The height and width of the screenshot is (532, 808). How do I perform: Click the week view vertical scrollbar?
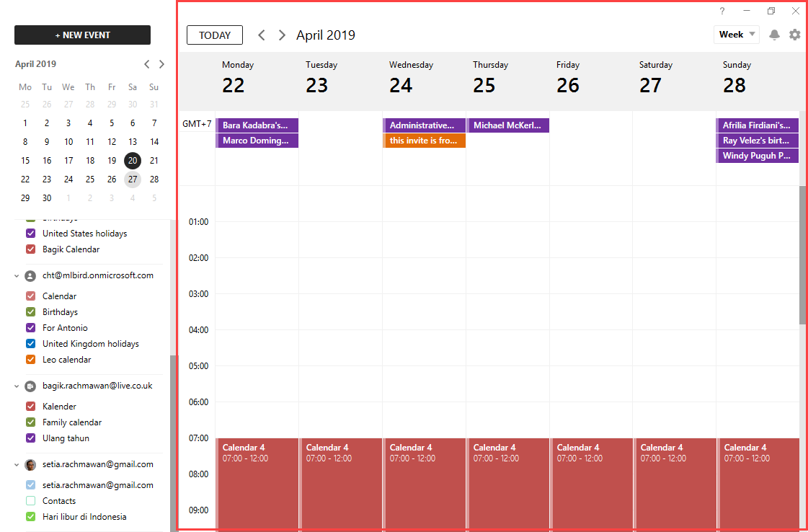tap(802, 254)
